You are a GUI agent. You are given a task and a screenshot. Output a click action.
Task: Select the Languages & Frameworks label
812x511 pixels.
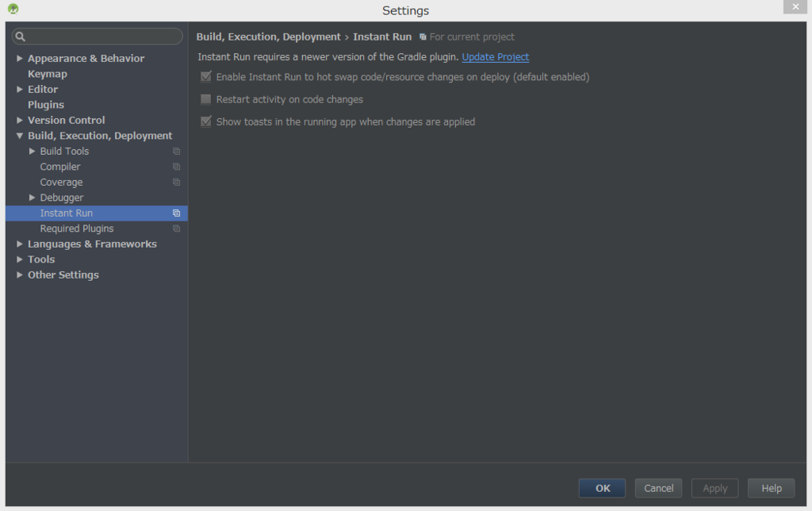92,244
